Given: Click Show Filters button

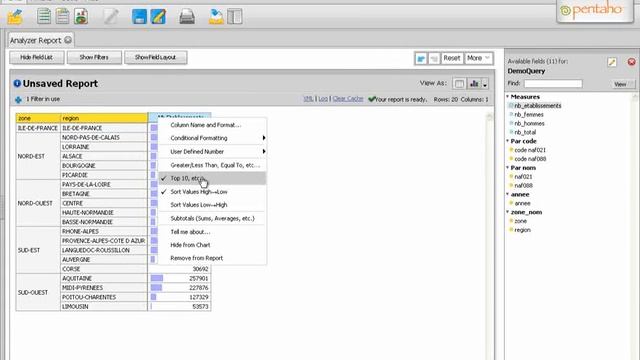Looking at the screenshot, I should 94,58.
